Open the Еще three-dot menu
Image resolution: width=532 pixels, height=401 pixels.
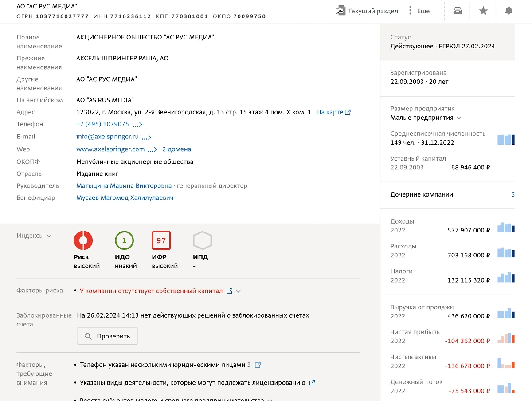[411, 11]
